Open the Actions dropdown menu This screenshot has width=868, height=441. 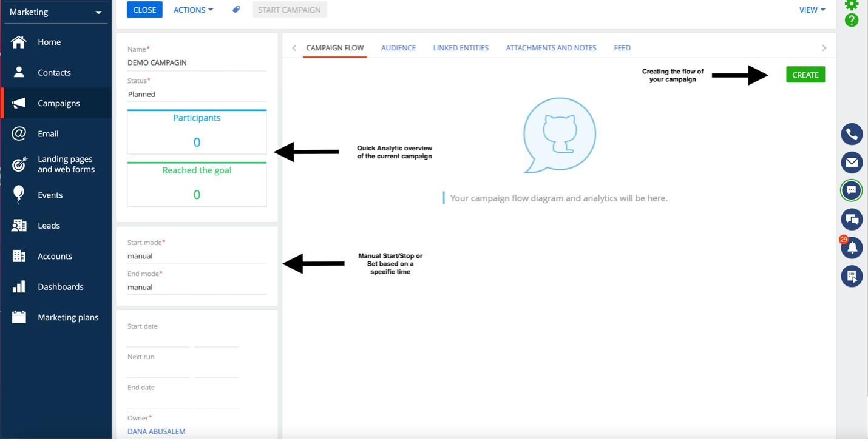[193, 10]
